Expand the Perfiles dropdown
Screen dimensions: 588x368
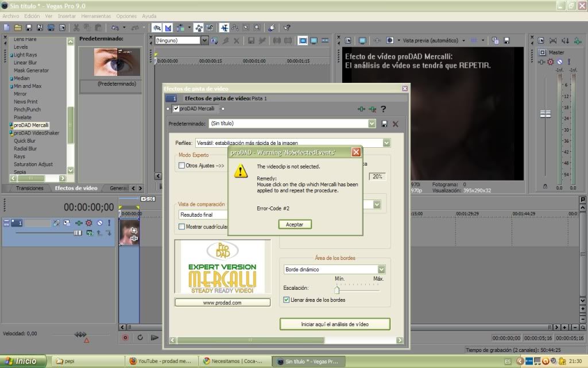coord(386,143)
